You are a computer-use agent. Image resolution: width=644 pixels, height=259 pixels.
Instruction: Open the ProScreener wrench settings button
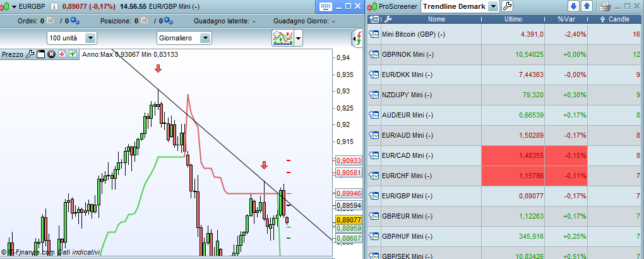pyautogui.click(x=508, y=6)
